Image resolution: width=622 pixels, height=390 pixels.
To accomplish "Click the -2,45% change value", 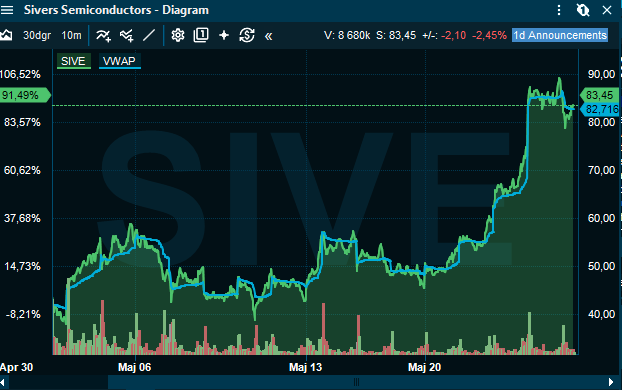I will pyautogui.click(x=490, y=35).
